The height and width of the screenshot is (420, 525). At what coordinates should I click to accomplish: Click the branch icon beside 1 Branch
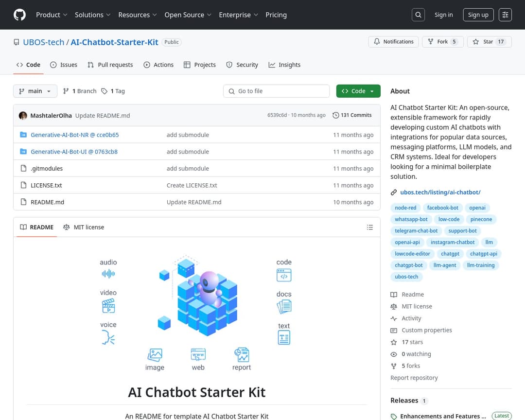[66, 91]
